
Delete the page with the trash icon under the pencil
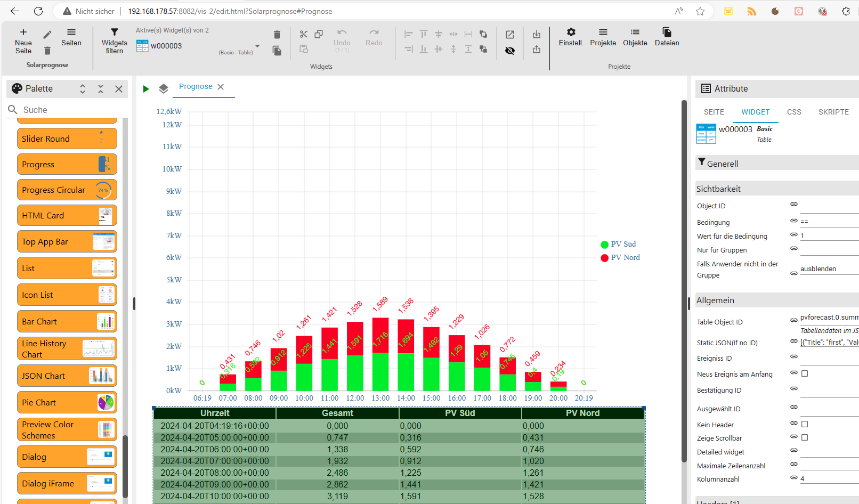tap(47, 51)
